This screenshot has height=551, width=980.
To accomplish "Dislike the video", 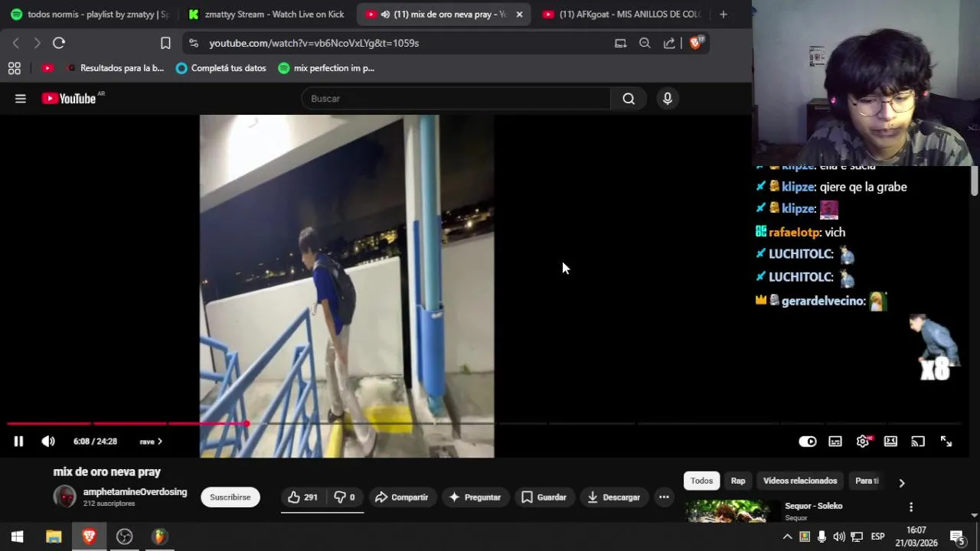I will click(345, 497).
